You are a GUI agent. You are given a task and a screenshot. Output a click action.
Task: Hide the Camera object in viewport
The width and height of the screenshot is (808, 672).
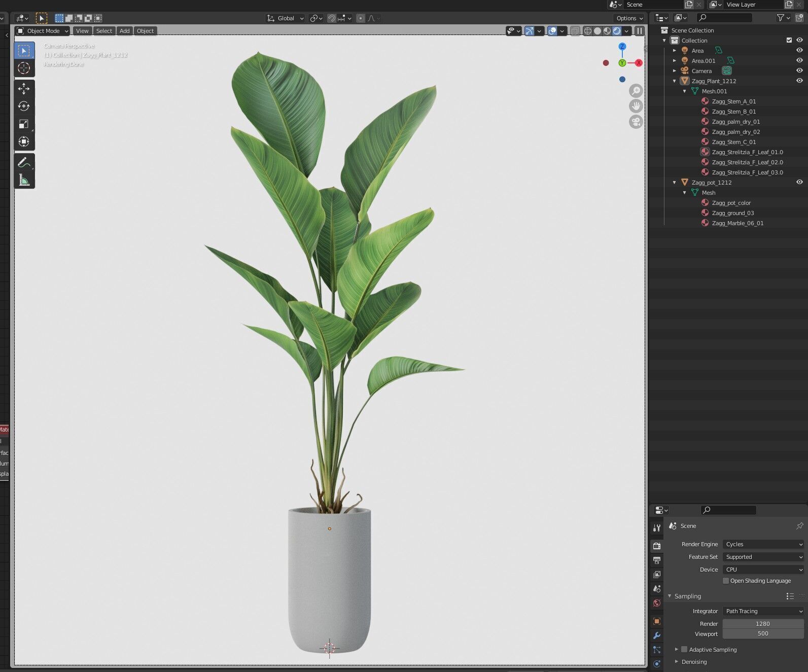tap(799, 70)
